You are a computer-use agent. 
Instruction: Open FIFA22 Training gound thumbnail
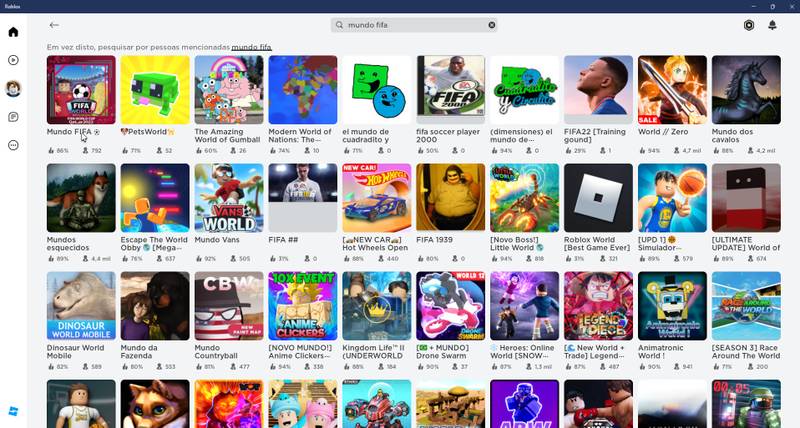(598, 90)
